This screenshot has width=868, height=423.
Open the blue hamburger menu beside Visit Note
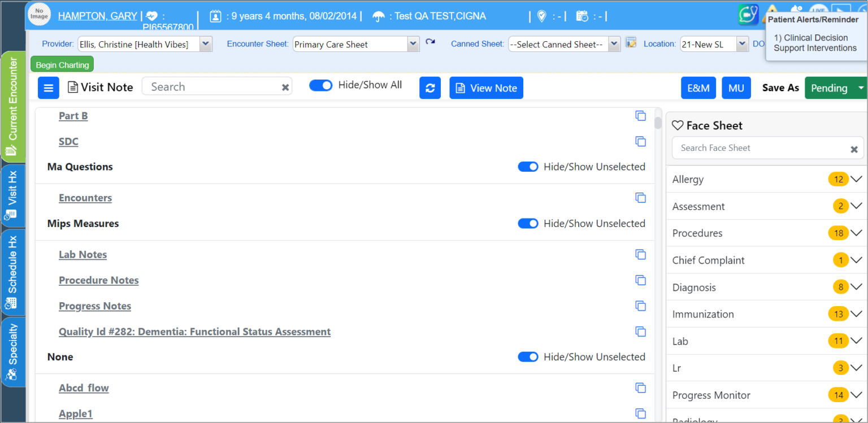pos(48,88)
